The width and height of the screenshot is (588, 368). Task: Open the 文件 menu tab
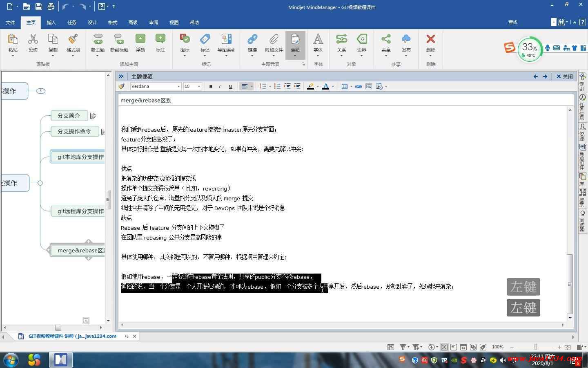[10, 22]
